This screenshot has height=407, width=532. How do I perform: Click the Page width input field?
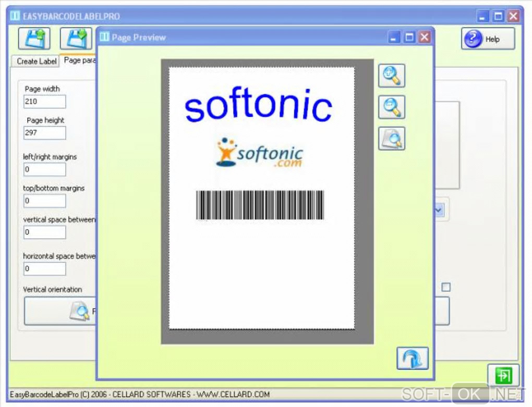click(44, 102)
